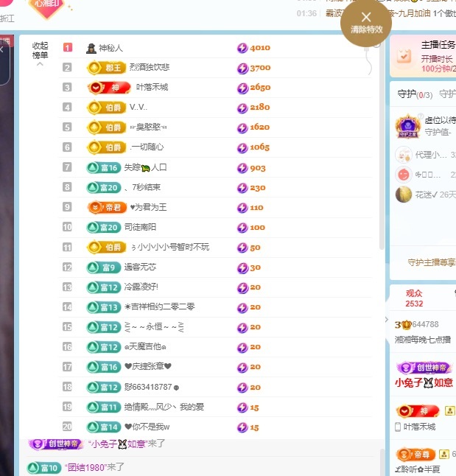Click the 守护主播尊享 link
Image resolution: width=456 pixels, height=476 pixels.
pos(432,262)
